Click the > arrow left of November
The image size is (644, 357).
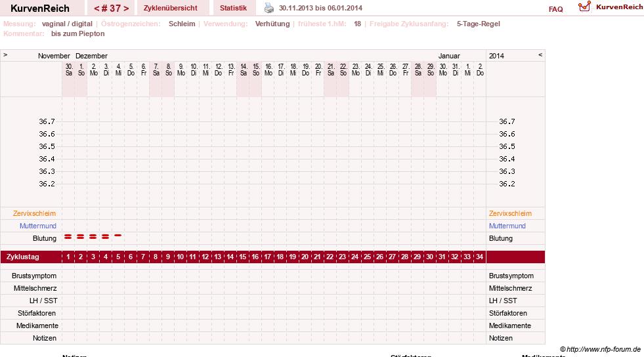click(5, 54)
